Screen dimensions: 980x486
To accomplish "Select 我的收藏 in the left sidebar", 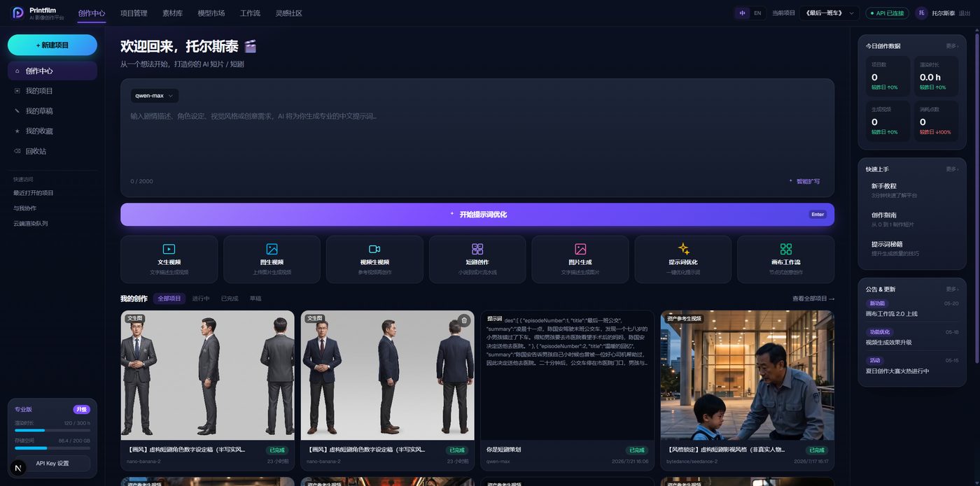I will [52, 131].
